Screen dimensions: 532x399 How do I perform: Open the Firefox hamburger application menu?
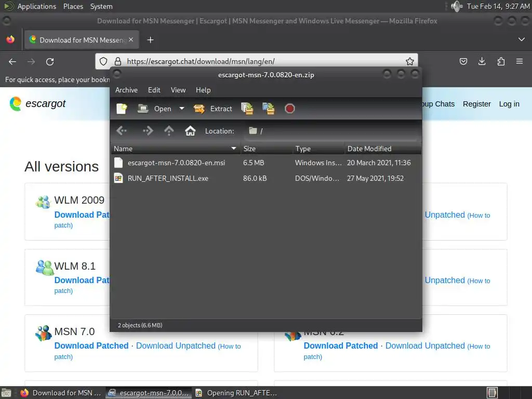pos(520,61)
